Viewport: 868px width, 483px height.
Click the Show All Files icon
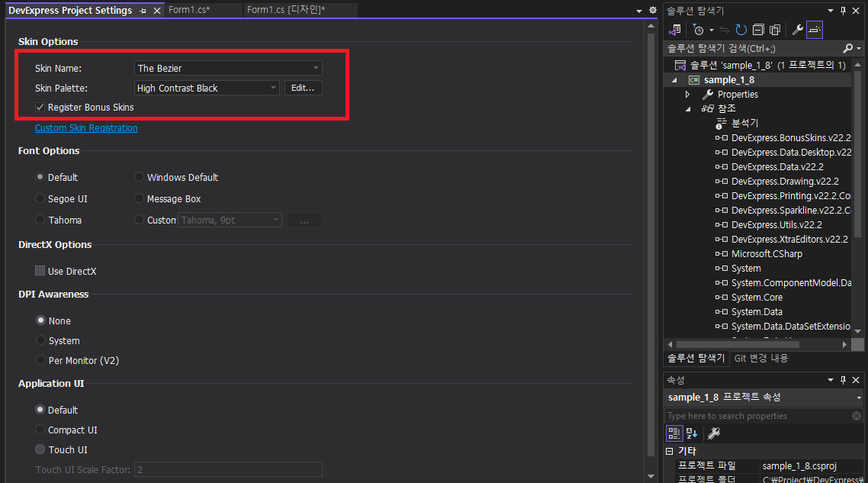pyautogui.click(x=775, y=30)
